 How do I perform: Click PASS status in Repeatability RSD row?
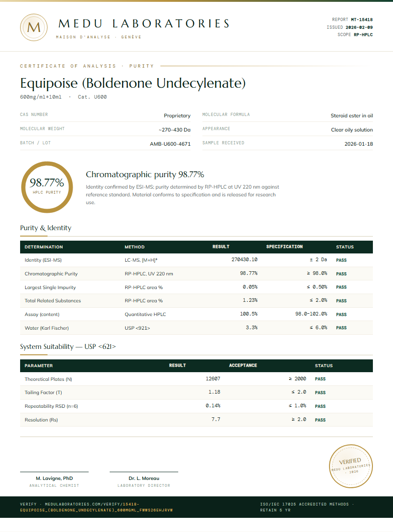[320, 406]
